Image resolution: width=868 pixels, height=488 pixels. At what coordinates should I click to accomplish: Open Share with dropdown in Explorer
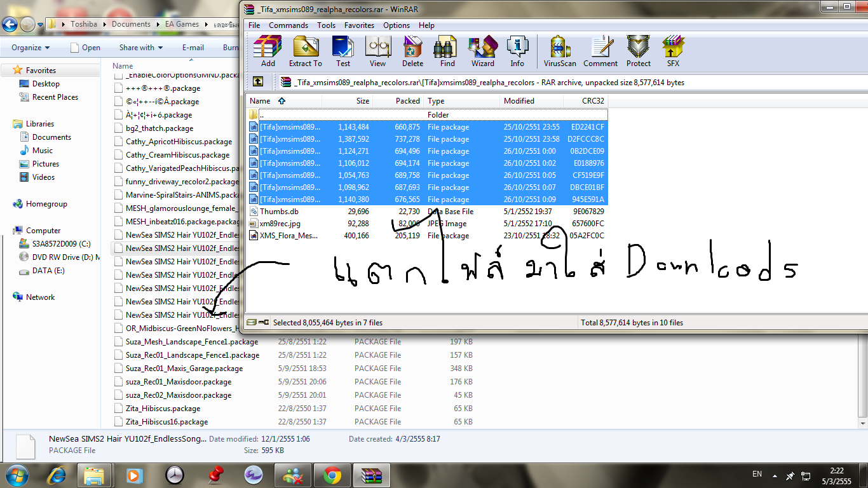click(x=141, y=48)
